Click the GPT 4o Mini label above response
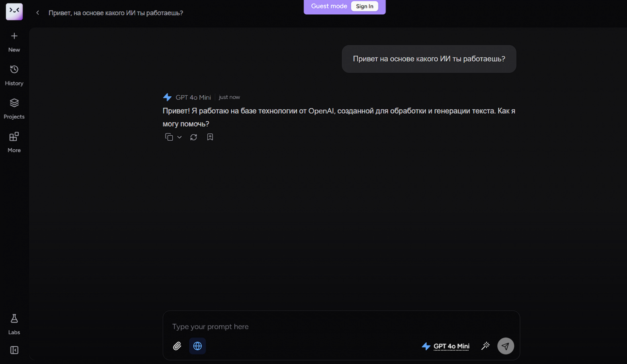This screenshot has width=627, height=364. 193,97
